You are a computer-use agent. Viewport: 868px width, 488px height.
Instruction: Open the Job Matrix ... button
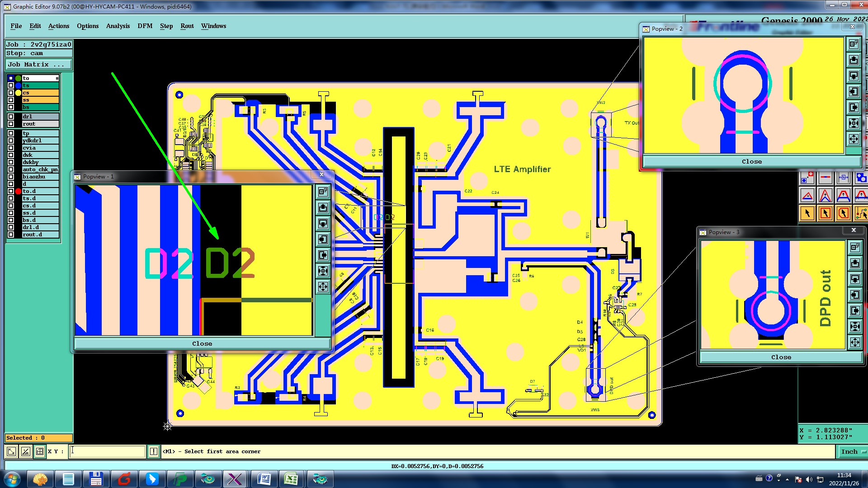(38, 64)
